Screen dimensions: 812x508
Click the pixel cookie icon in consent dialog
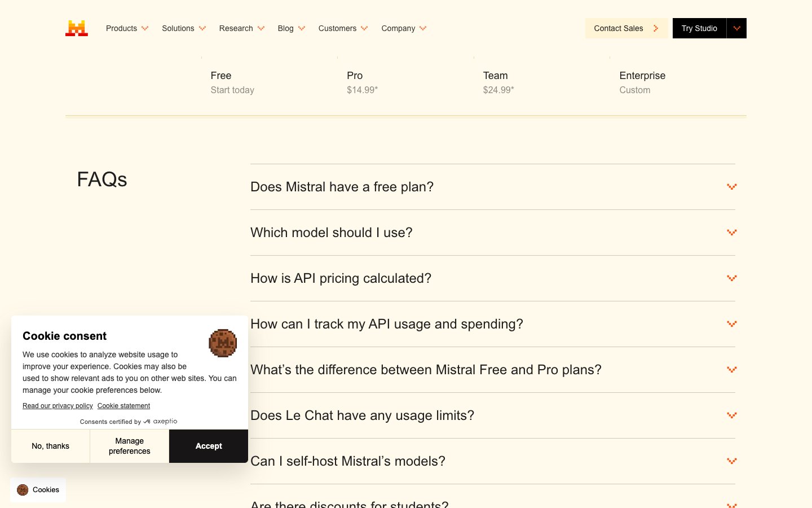(x=223, y=343)
